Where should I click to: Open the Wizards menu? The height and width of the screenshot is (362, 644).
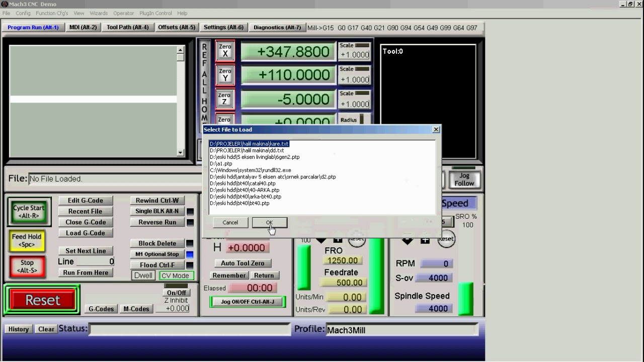click(99, 13)
